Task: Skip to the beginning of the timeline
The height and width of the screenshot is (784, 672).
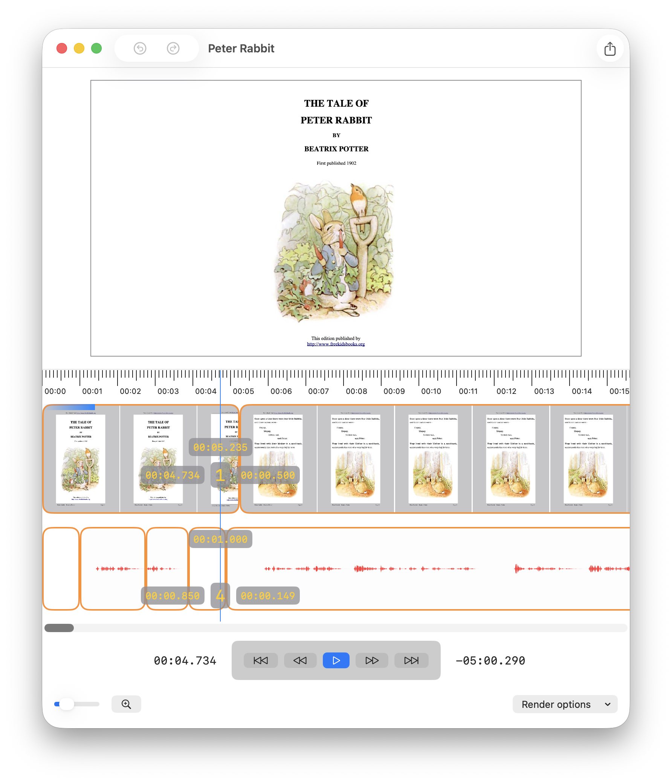Action: point(261,661)
